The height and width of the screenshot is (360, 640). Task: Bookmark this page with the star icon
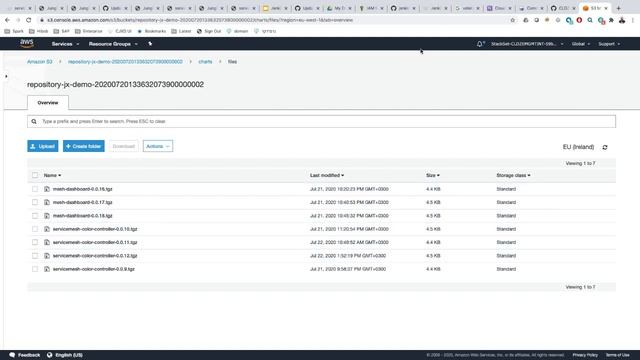[513, 20]
